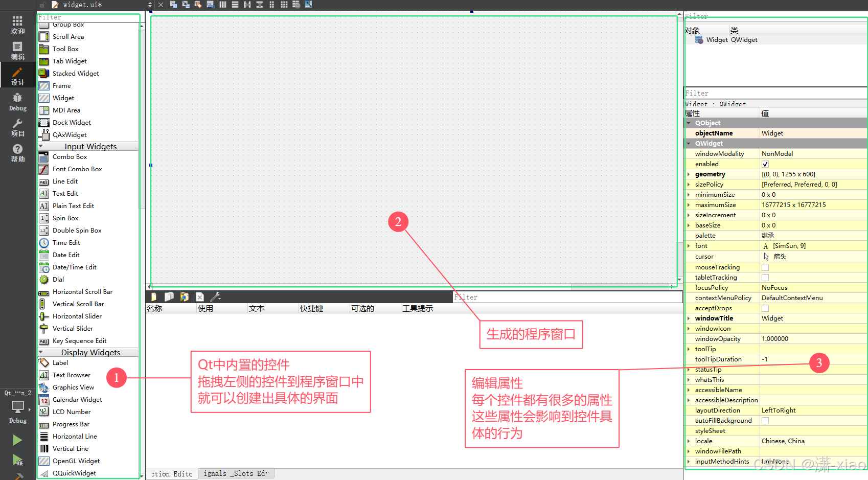Click the objectName value field

coord(812,133)
